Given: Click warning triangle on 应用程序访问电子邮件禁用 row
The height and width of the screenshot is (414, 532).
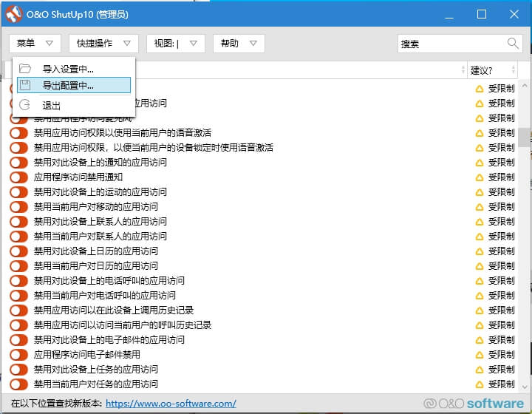Looking at the screenshot, I should 479,355.
